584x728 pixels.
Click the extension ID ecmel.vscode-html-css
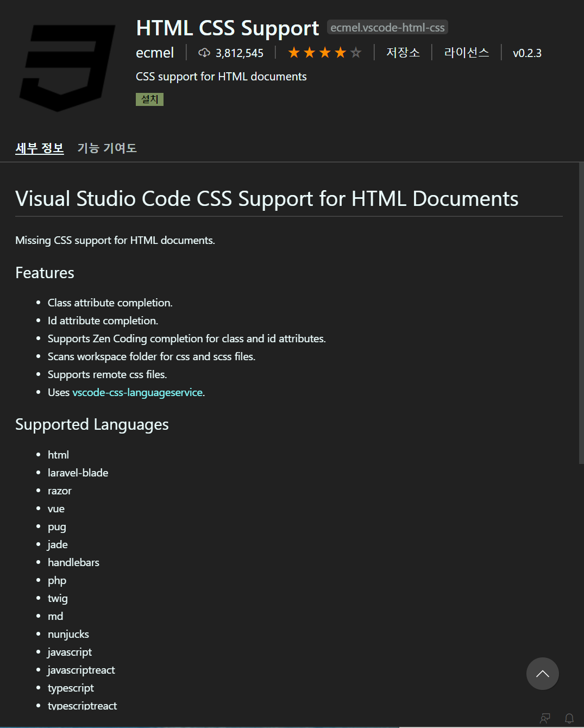(x=387, y=27)
